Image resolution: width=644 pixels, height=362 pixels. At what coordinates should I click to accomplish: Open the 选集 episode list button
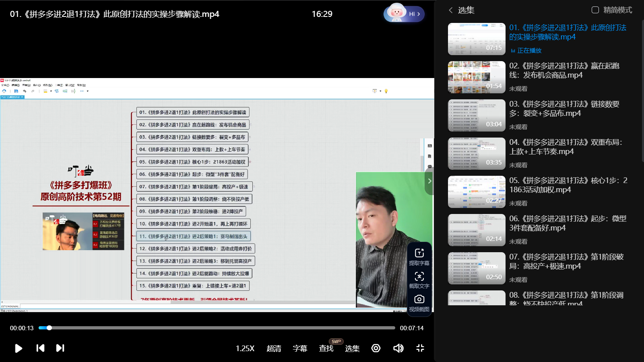[x=352, y=348]
